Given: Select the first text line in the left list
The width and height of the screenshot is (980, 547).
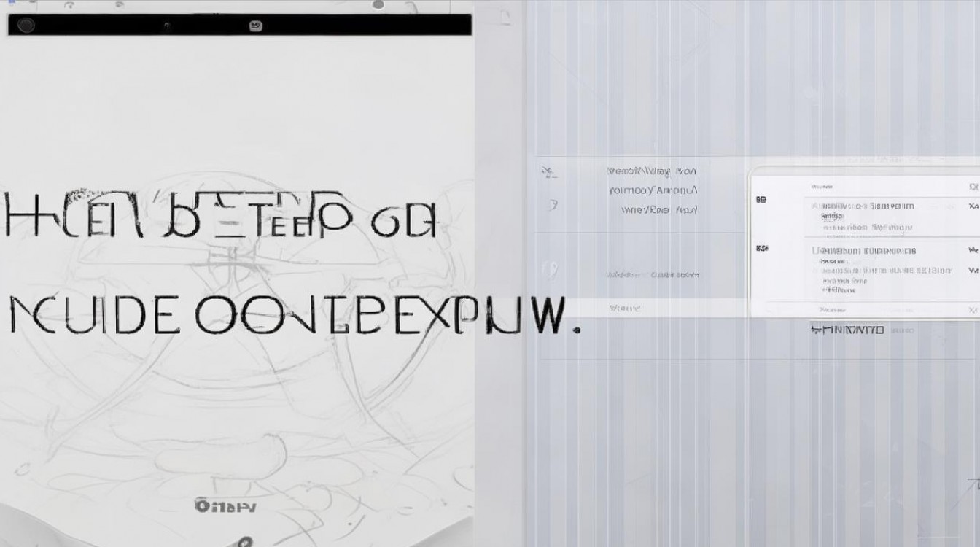Looking at the screenshot, I should pyautogui.click(x=652, y=171).
